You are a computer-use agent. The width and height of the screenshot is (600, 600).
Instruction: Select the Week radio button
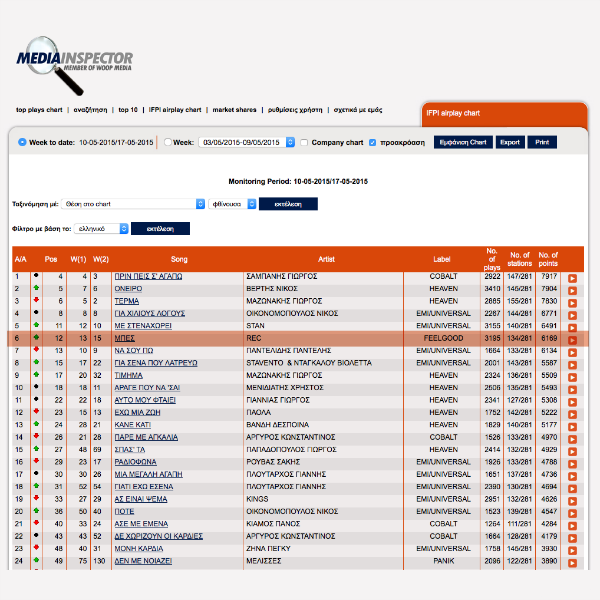point(167,143)
